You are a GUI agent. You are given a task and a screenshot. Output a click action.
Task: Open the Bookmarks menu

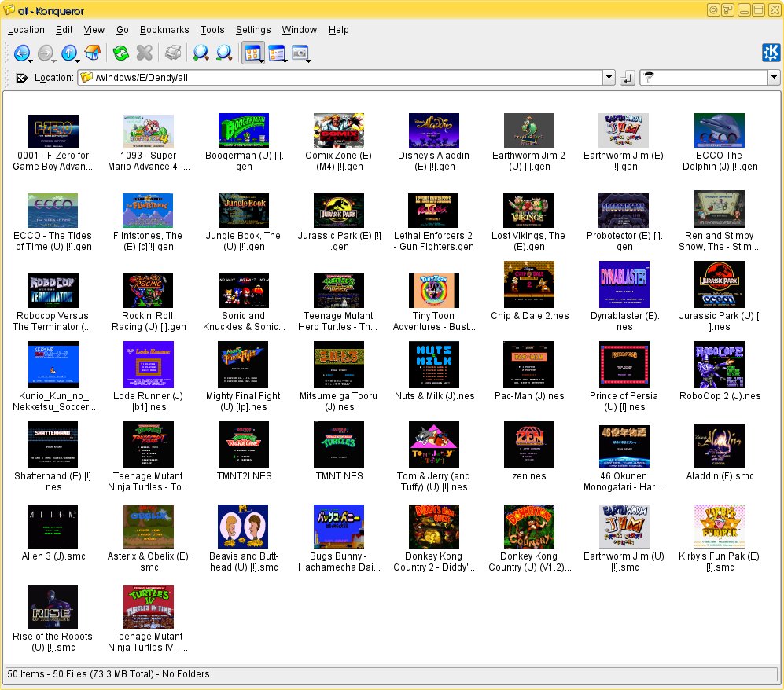[164, 30]
